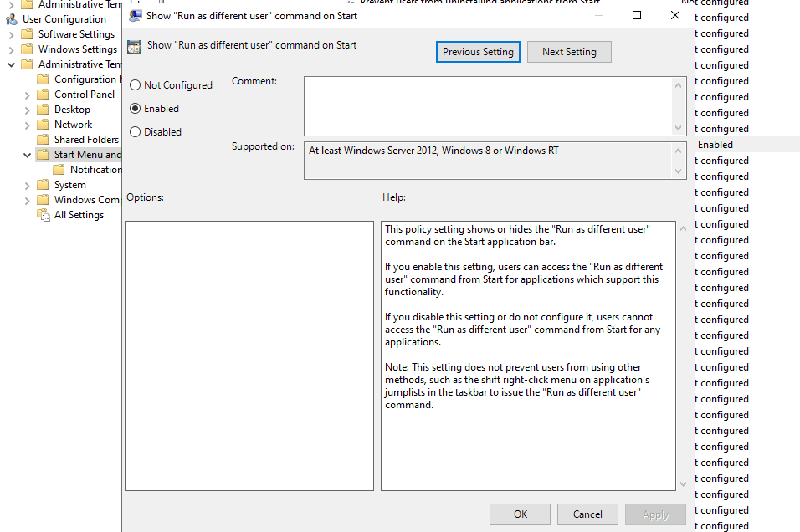
Task: Click the Software Settings folder icon
Action: click(x=27, y=34)
